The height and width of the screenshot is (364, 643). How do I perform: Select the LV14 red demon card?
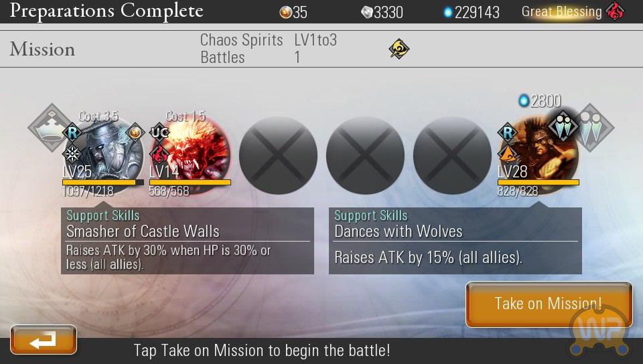pyautogui.click(x=190, y=156)
